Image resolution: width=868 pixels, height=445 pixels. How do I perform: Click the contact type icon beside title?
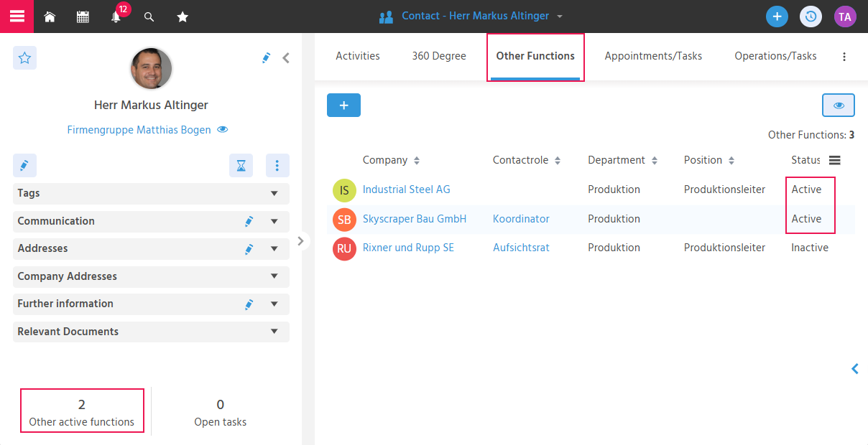(386, 17)
